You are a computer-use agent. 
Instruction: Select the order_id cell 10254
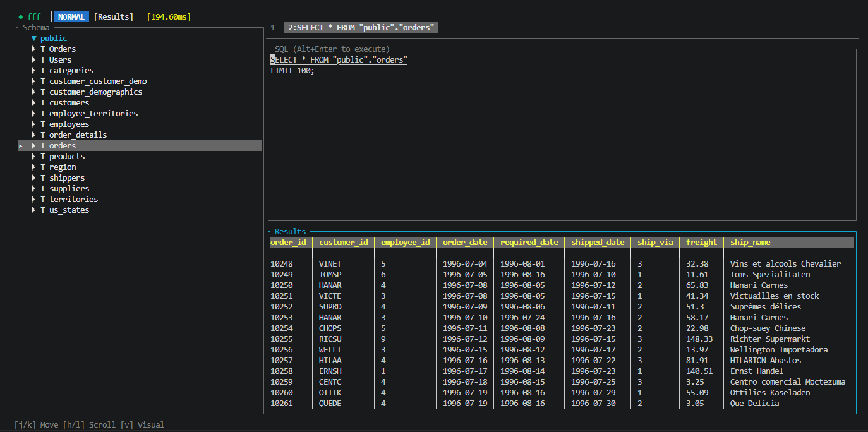pos(282,328)
